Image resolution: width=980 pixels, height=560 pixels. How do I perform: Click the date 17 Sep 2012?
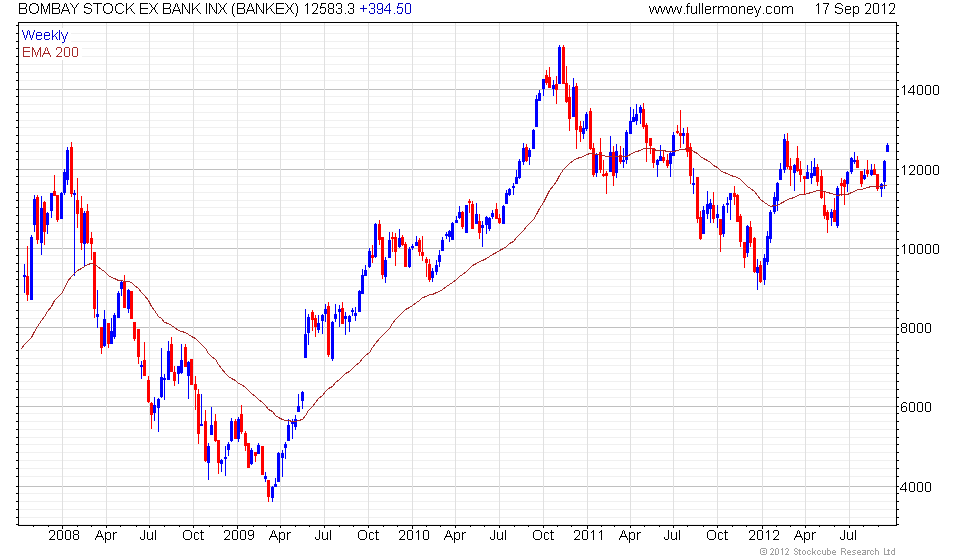[855, 9]
